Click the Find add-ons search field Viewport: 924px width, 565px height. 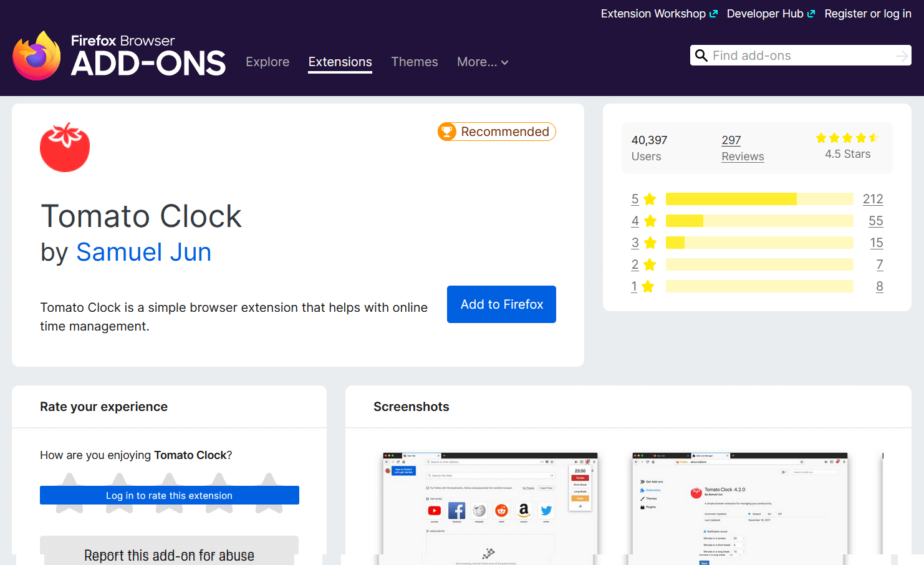pos(801,56)
